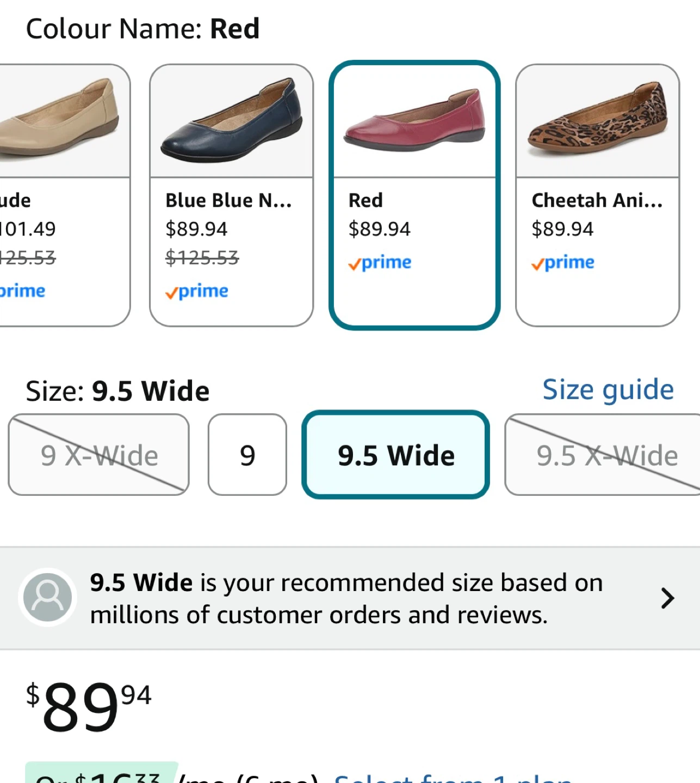Click the "Blue Blue N..." colour label
This screenshot has width=700, height=783.
pyautogui.click(x=228, y=201)
